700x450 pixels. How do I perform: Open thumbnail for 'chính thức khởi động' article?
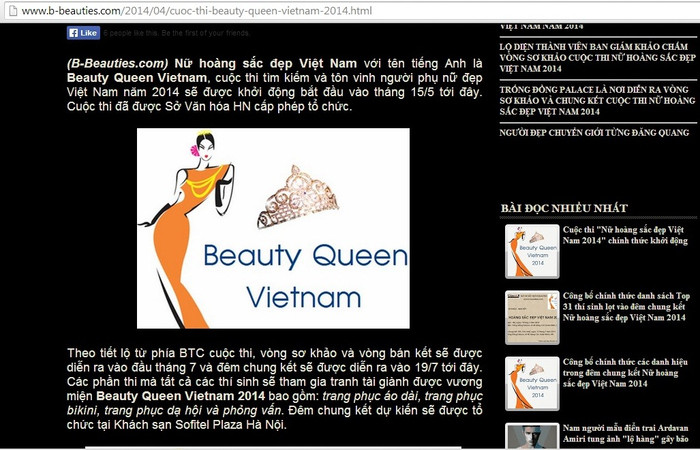coord(532,251)
